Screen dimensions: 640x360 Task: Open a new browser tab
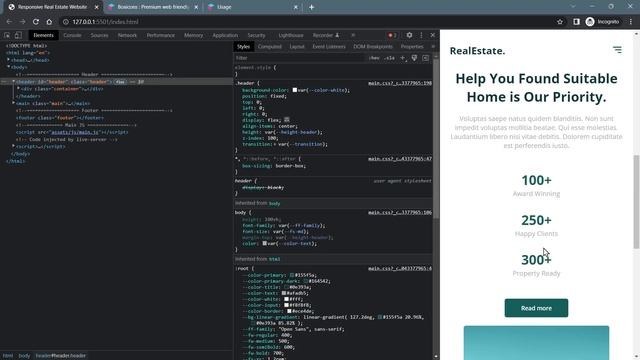point(311,7)
